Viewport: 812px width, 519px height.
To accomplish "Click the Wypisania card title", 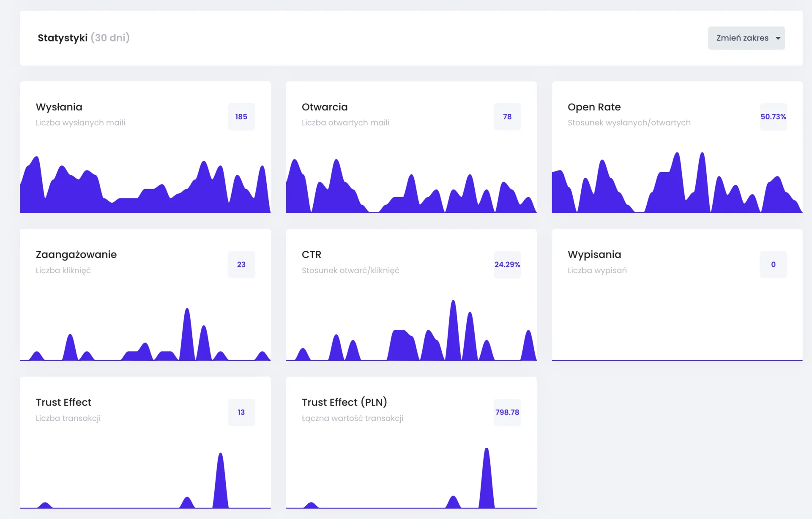I will tap(594, 255).
